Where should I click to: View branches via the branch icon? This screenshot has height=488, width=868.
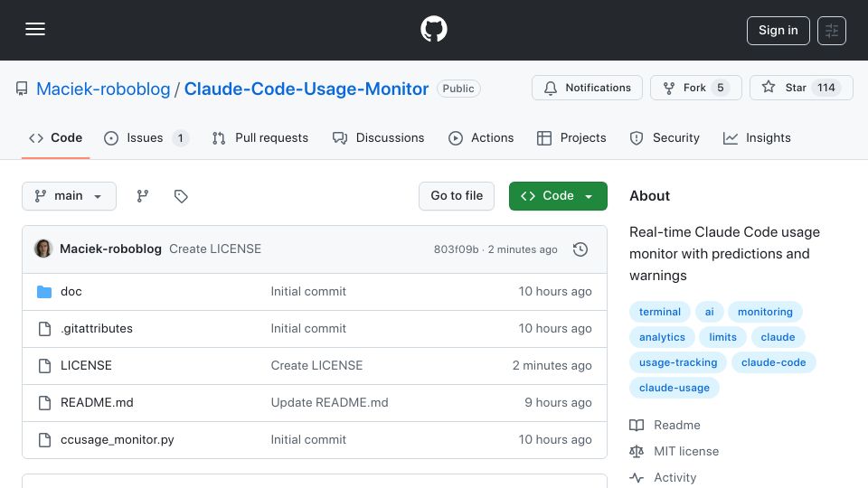(x=143, y=196)
